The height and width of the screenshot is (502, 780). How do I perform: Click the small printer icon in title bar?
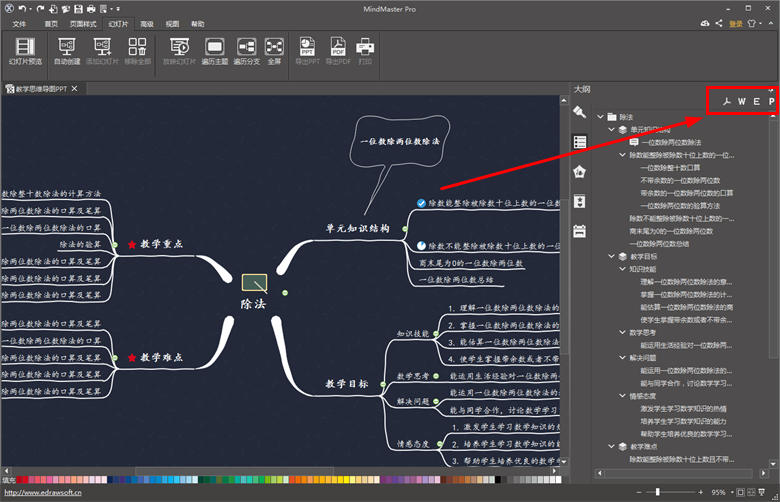(91, 8)
